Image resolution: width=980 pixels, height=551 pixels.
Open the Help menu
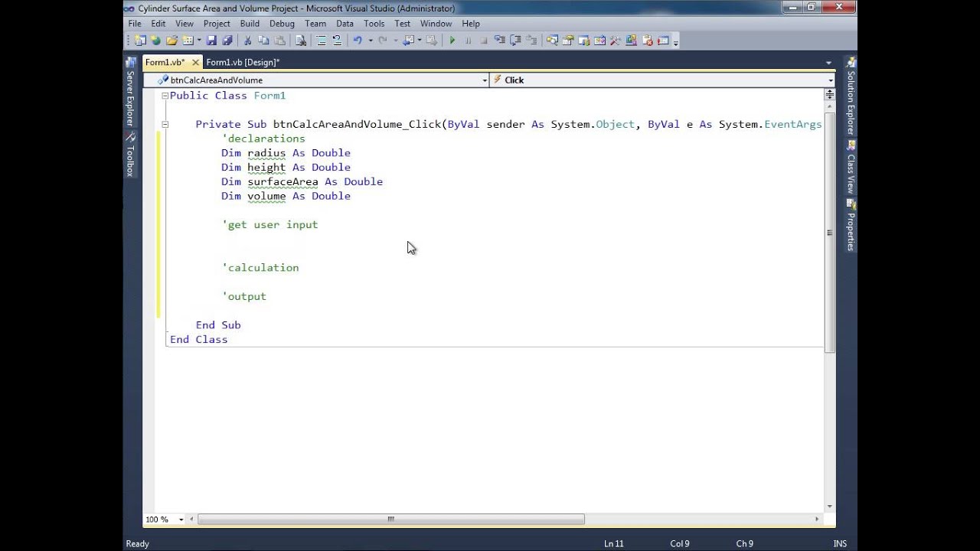point(471,24)
